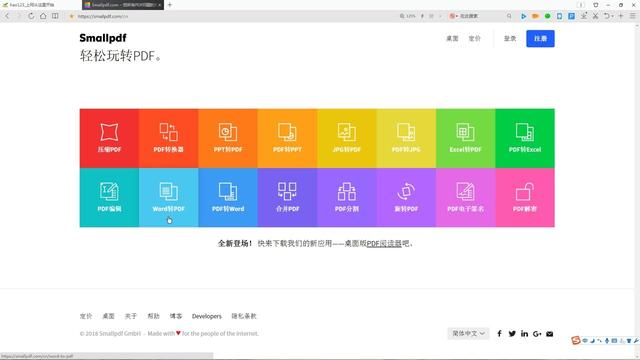This screenshot has height=360, width=640.
Task: Open the footer 关于 about link
Action: (131, 316)
